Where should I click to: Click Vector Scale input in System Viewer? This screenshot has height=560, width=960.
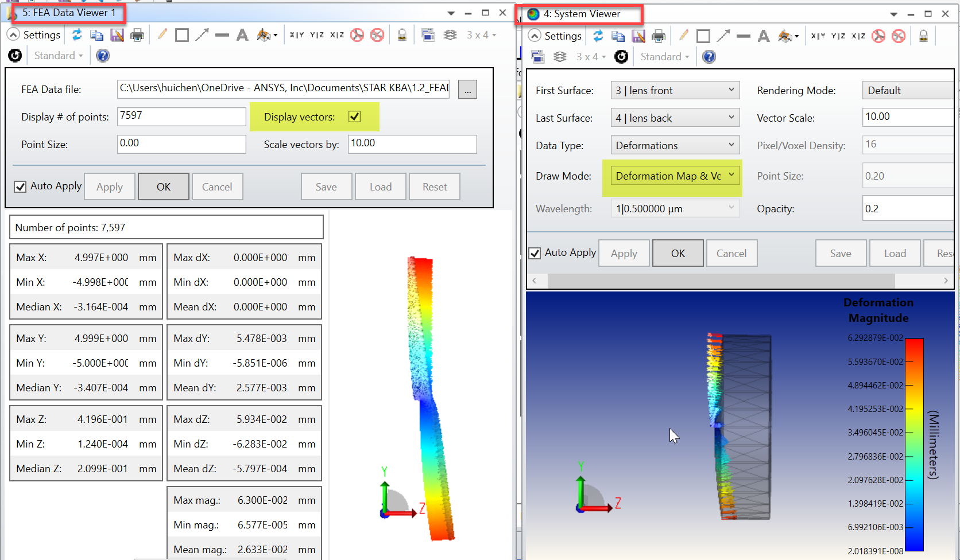(908, 117)
